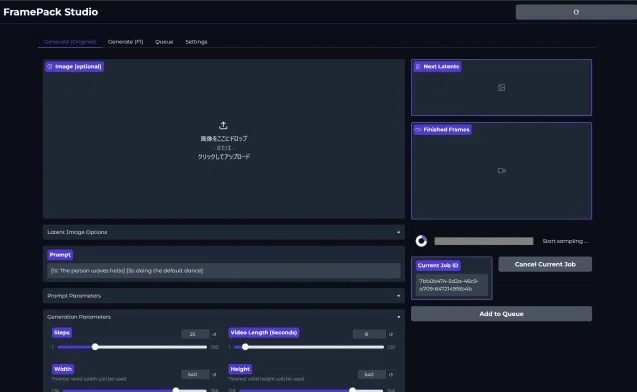Click the refresh icon button at top right

(x=576, y=12)
